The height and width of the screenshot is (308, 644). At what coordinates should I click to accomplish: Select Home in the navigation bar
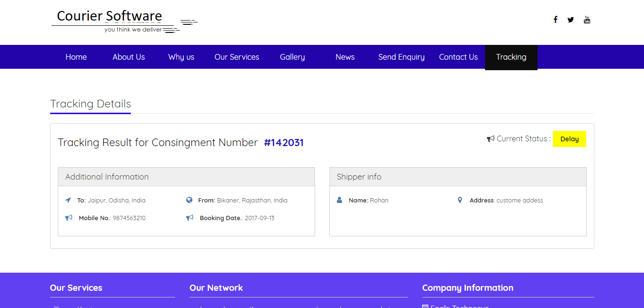76,57
